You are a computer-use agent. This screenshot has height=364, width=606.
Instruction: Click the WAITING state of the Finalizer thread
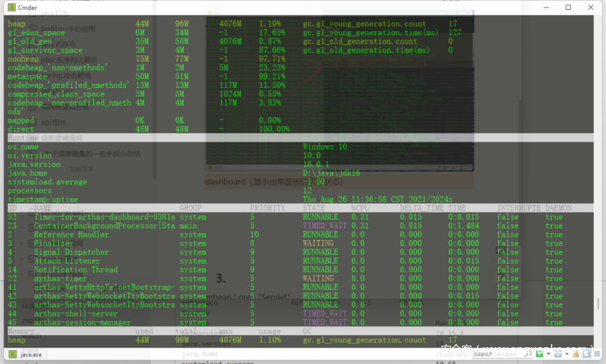(x=318, y=243)
